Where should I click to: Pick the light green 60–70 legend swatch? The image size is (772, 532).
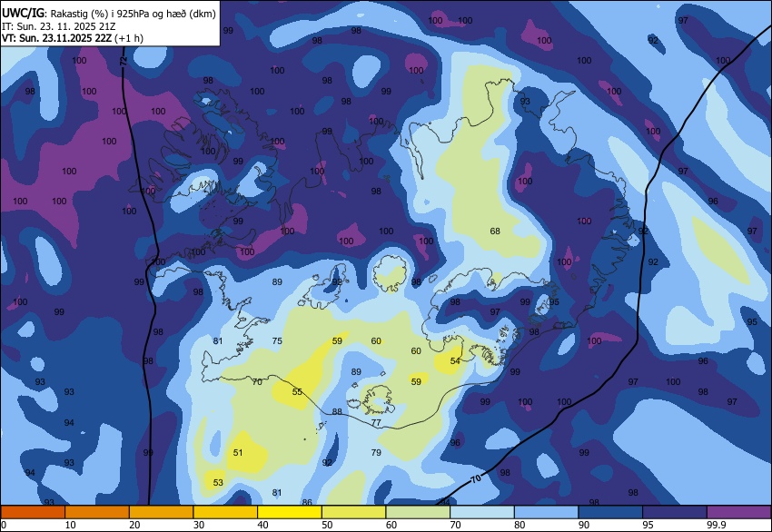click(418, 512)
